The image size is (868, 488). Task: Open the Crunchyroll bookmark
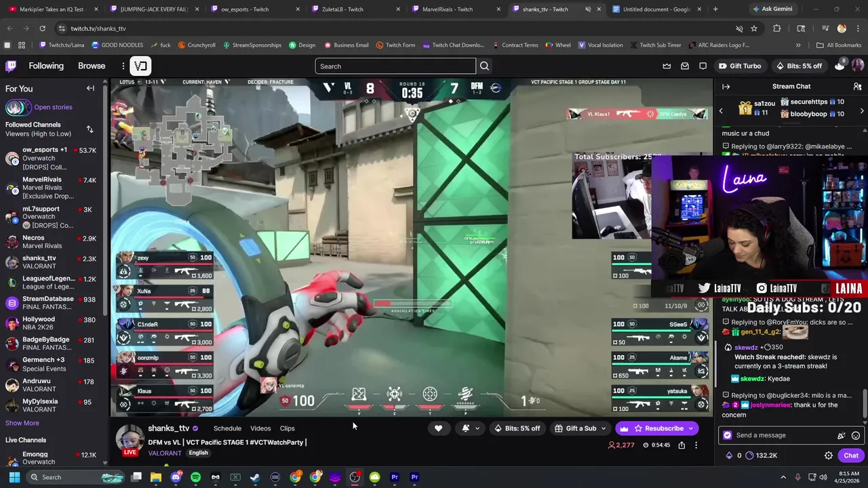tap(197, 45)
